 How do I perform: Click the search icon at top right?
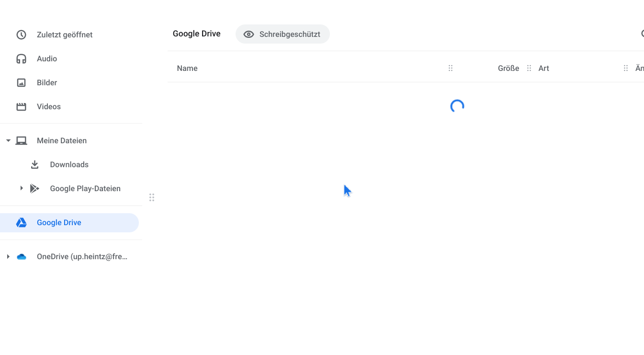point(643,34)
